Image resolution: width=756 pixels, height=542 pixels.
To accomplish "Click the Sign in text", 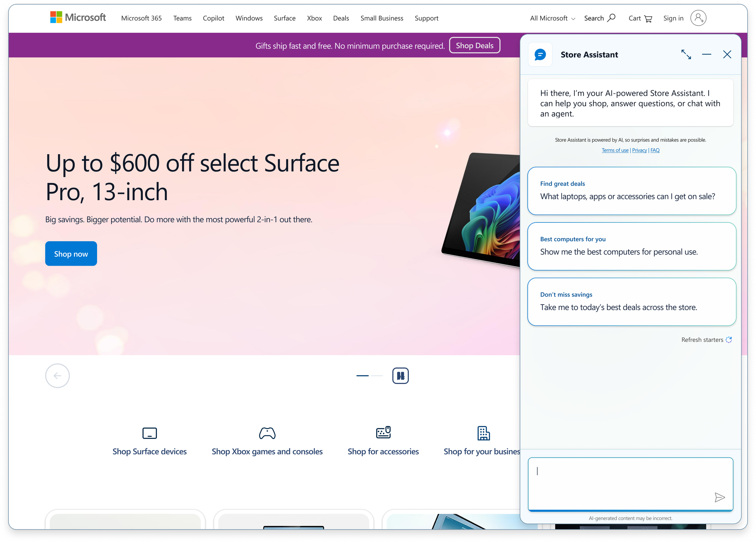I will 673,18.
